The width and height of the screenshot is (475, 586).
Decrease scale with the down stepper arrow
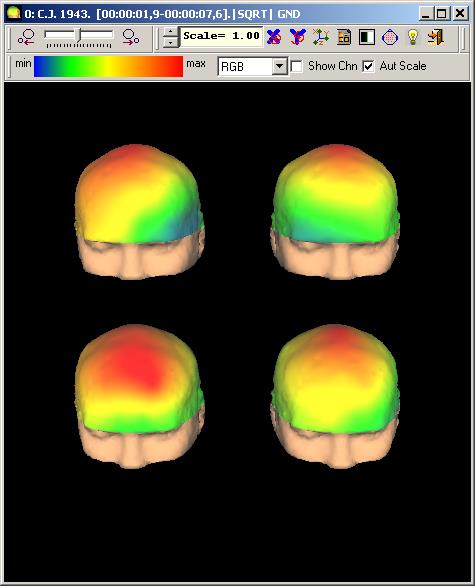(170, 42)
